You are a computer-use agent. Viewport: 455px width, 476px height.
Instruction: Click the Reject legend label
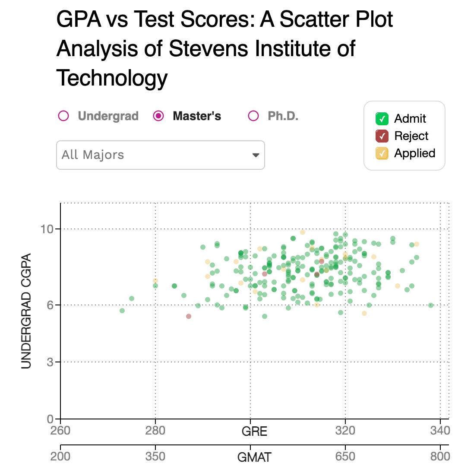pos(411,136)
